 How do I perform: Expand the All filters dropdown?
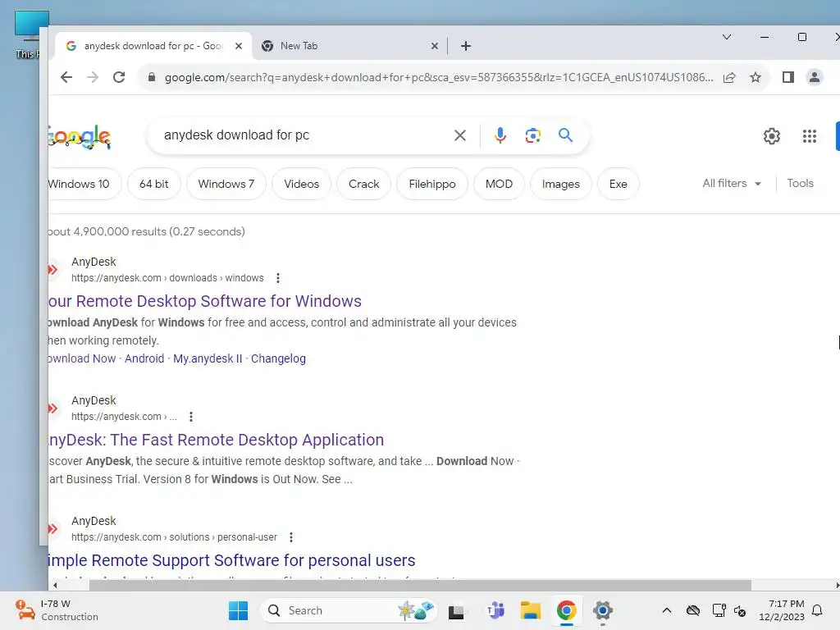732,183
